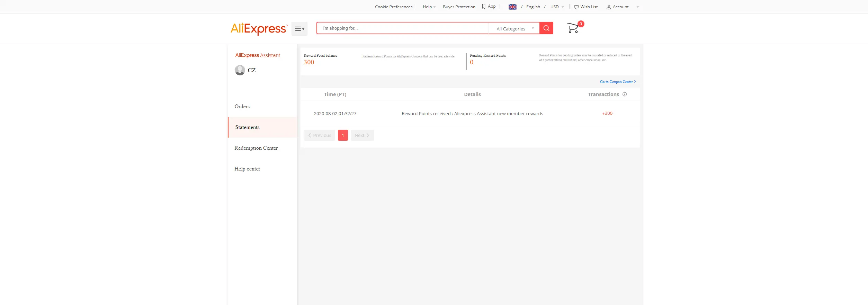Click the Time (PT) column header
Screen dimensions: 868x305
coord(335,94)
